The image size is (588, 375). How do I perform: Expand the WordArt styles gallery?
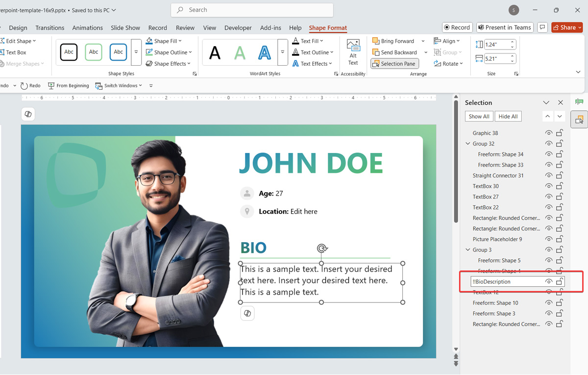282,52
